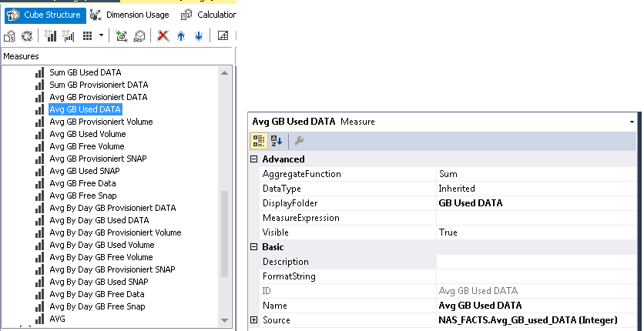Toggle Alphabetical sort in properties panel

click(277, 140)
